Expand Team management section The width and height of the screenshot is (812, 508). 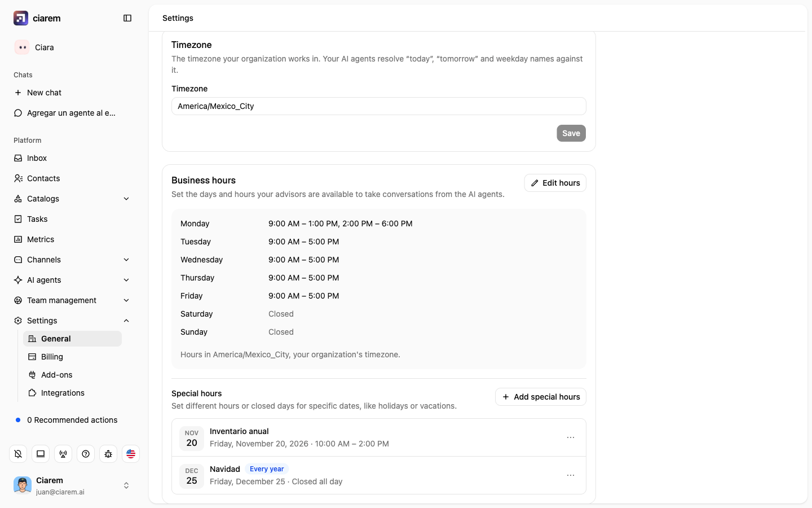click(72, 300)
